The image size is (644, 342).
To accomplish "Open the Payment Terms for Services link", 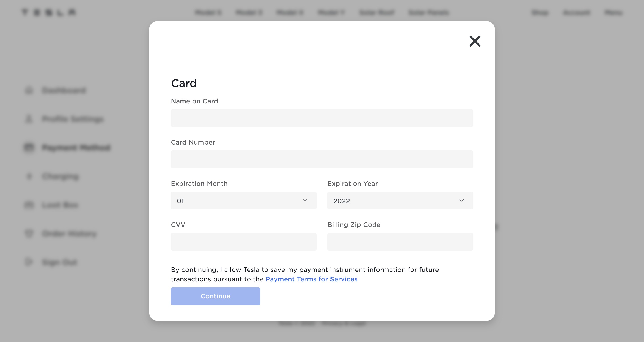I will coord(311,279).
